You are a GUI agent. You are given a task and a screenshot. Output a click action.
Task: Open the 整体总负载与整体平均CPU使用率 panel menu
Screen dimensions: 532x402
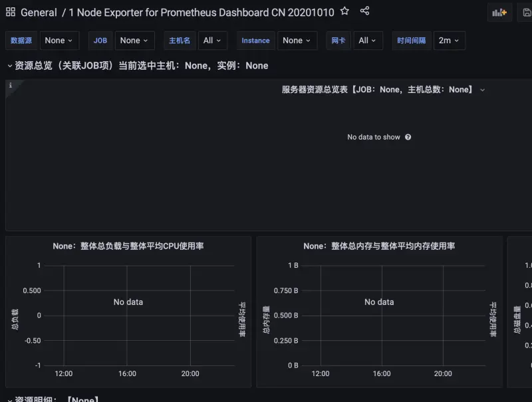128,246
